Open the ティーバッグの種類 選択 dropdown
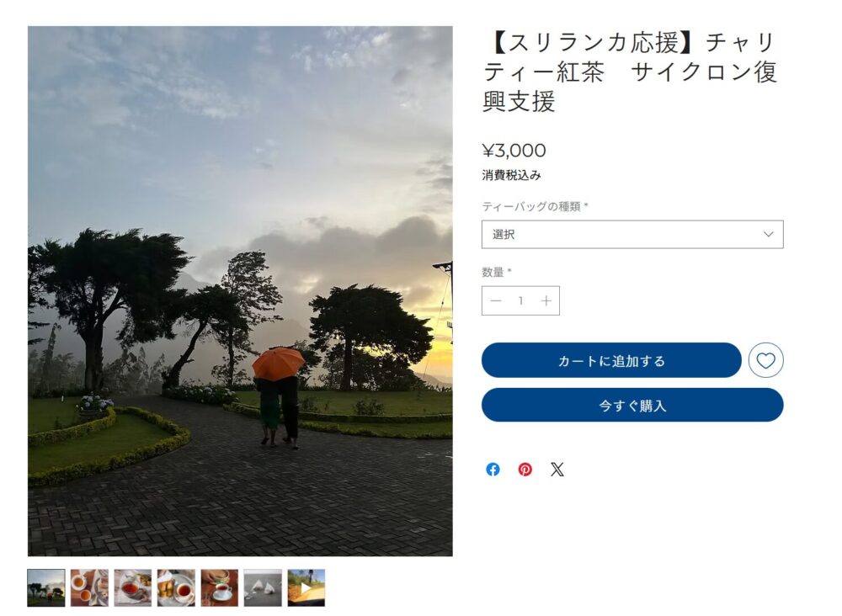The height and width of the screenshot is (616, 842). 632,235
